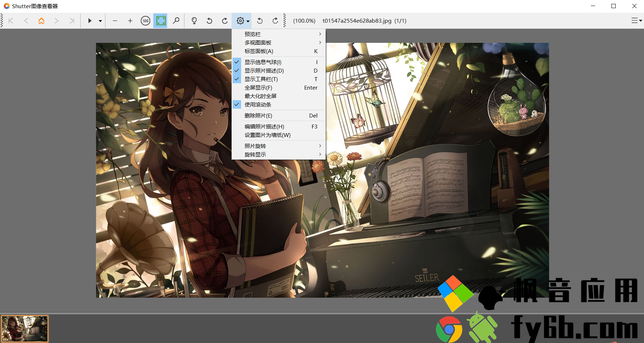
Task: Open the slideshow options dropdown arrow
Action: coord(100,21)
